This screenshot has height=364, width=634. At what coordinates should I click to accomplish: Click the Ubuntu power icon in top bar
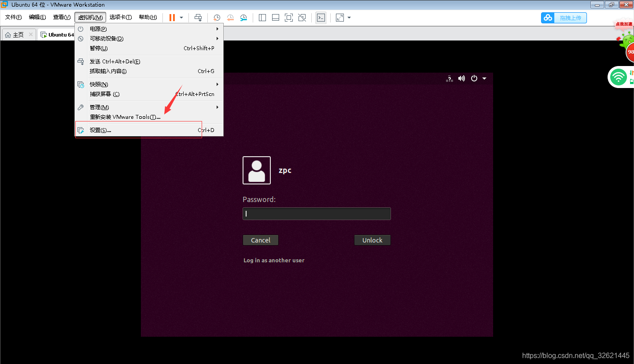pyautogui.click(x=474, y=78)
